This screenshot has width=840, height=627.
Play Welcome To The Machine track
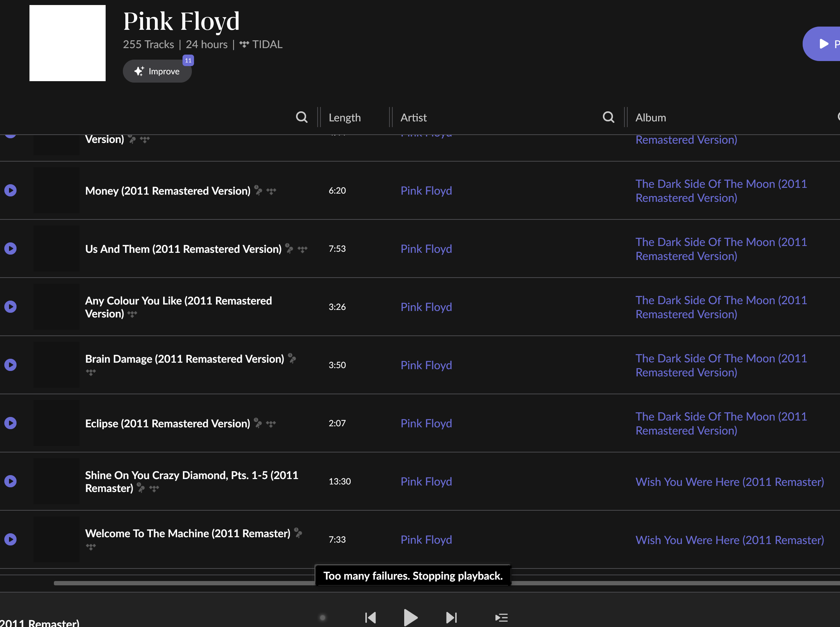(11, 539)
